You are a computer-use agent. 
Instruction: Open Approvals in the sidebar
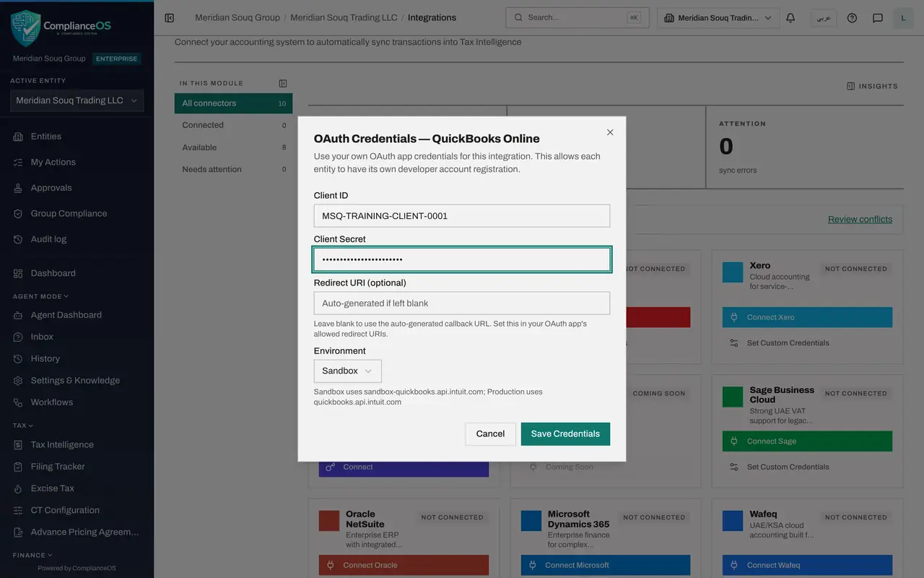pos(51,188)
